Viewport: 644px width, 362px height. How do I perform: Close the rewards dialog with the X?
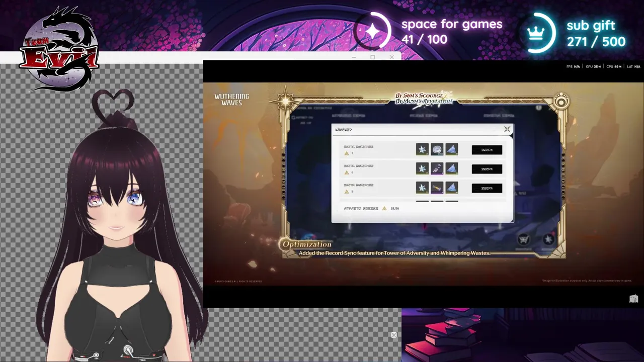coord(507,130)
